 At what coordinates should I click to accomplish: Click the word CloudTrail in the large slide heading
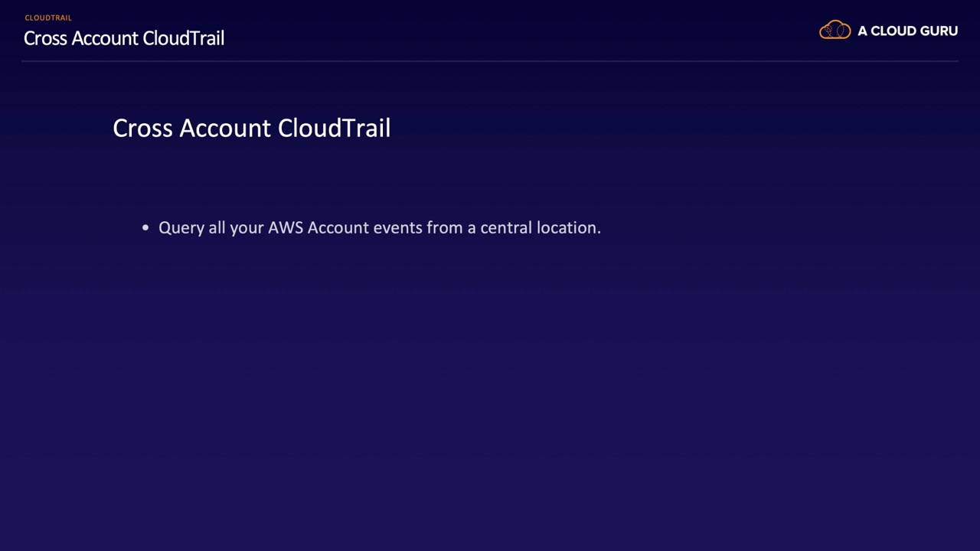pyautogui.click(x=334, y=128)
